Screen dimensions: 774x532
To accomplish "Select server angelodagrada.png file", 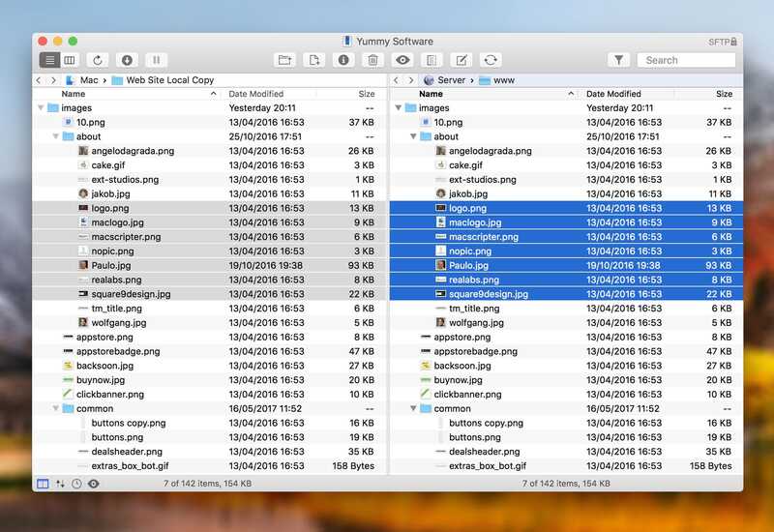I will point(566,151).
